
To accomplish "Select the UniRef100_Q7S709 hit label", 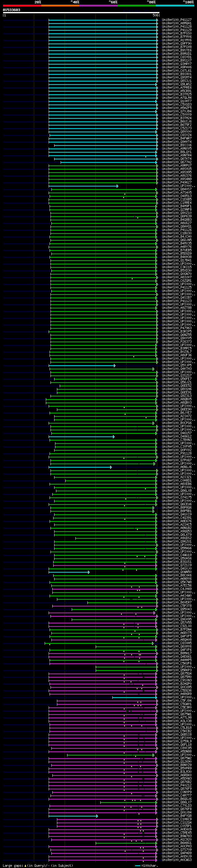I will pyautogui.click(x=176, y=850).
